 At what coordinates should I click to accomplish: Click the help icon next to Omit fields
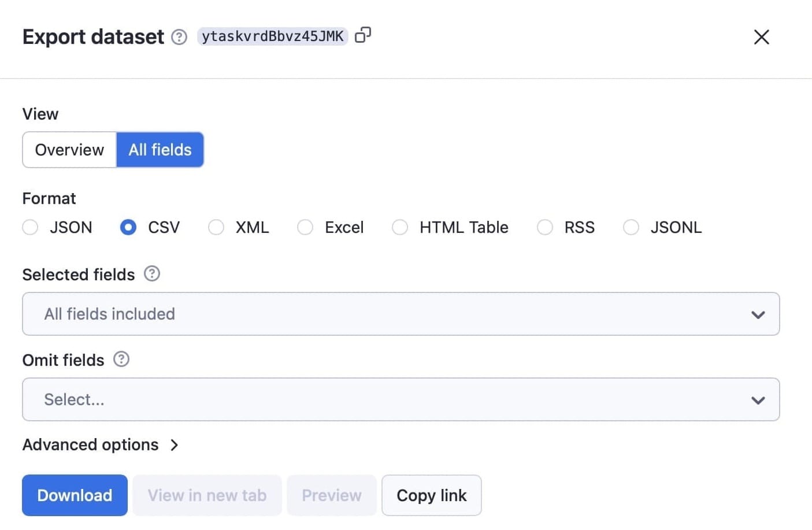(121, 359)
